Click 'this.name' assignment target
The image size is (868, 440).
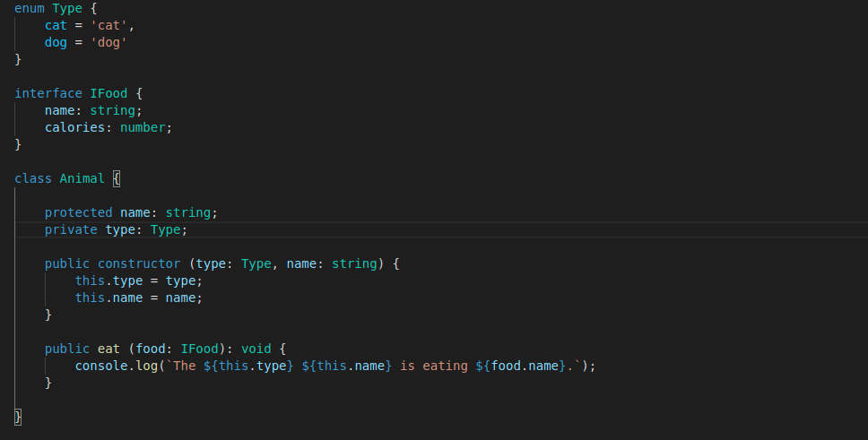[109, 298]
